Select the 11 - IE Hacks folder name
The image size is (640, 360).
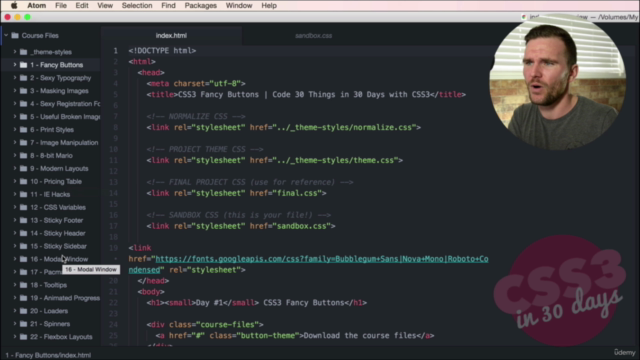[x=50, y=194]
